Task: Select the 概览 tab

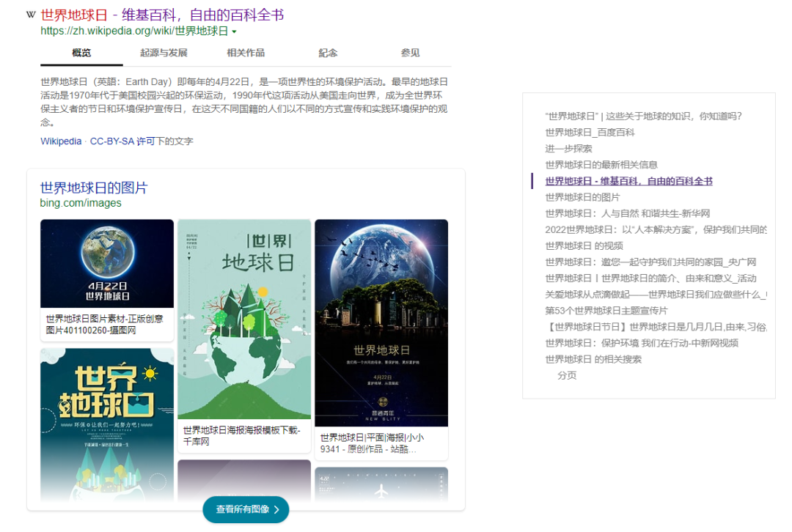Action: point(81,53)
